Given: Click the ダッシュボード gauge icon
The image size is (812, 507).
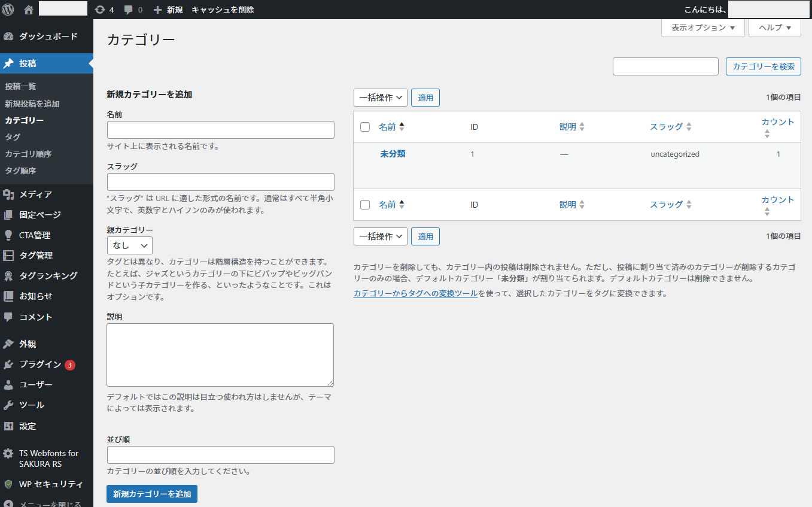Looking at the screenshot, I should pyautogui.click(x=8, y=37).
